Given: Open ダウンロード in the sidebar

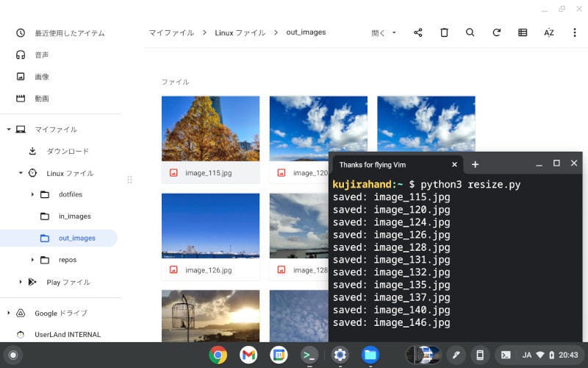Looking at the screenshot, I should [x=68, y=152].
